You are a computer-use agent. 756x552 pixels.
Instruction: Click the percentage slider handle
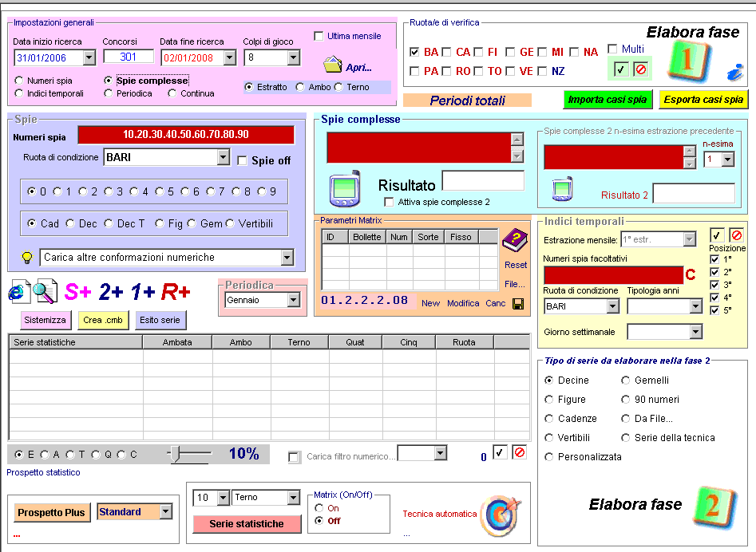point(176,454)
